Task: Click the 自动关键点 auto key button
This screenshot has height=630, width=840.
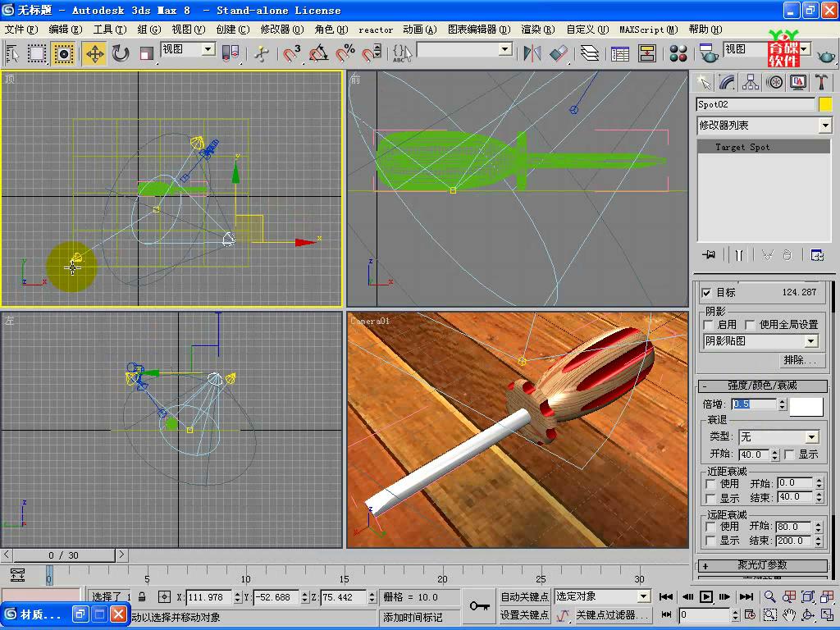Action: pyautogui.click(x=524, y=597)
